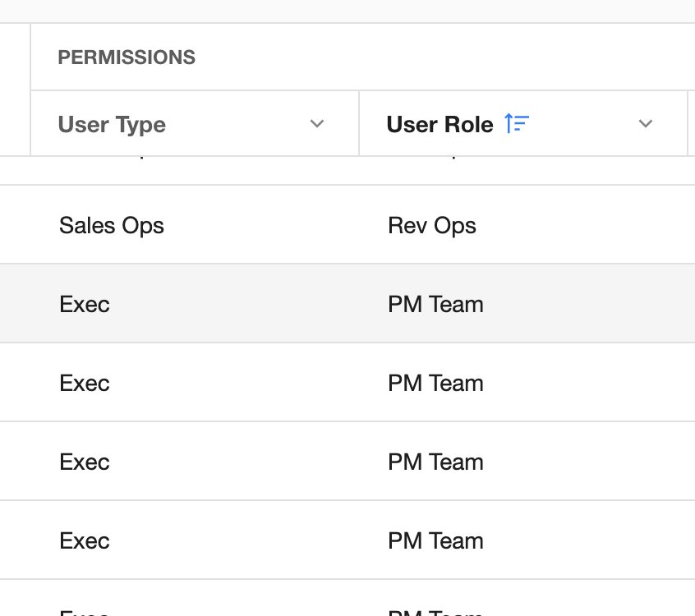The image size is (695, 616).
Task: Choose PM Team in the third Exec row
Action: [x=435, y=462]
